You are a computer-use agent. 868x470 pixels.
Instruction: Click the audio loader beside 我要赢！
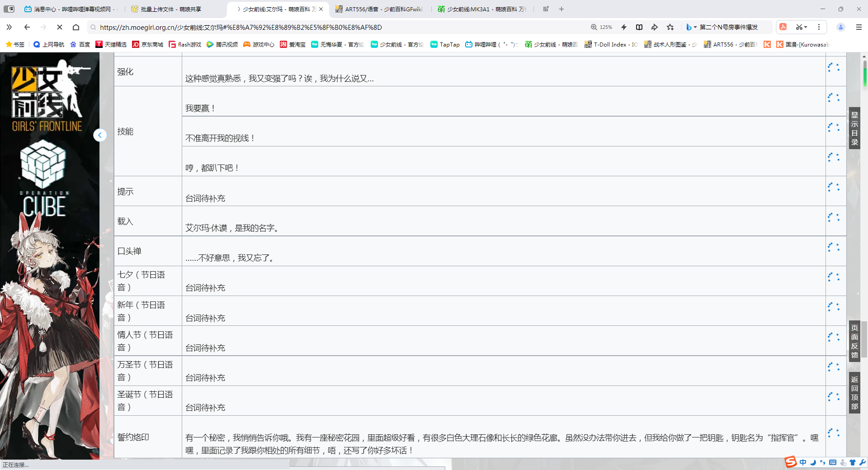click(834, 98)
